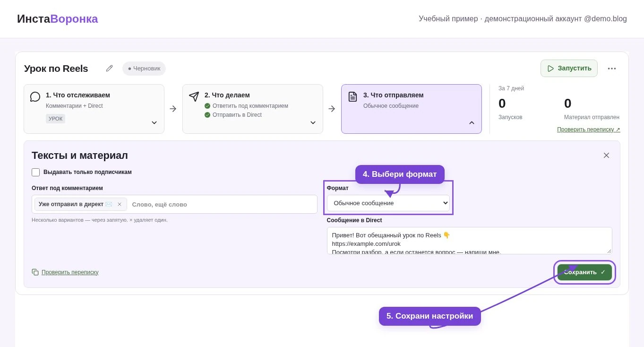This screenshot has width=644, height=347.
Task: Click the 'Материал отправлен' stat label
Action: 592,117
